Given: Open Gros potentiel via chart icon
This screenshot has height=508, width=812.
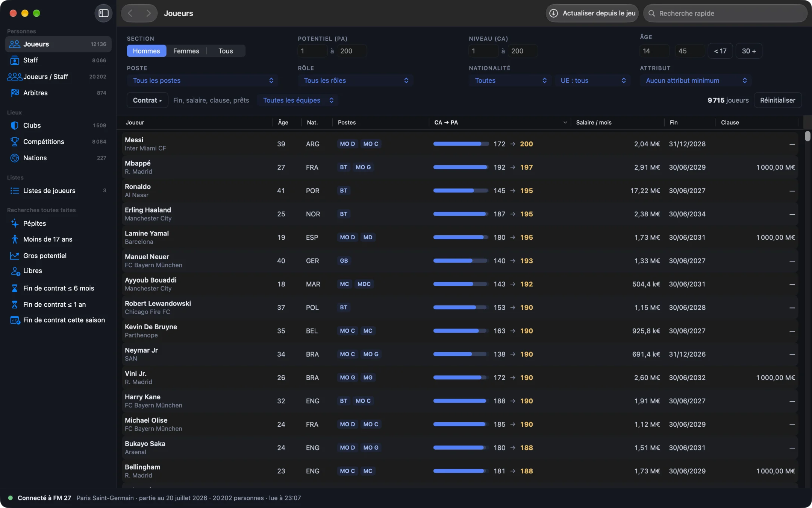Looking at the screenshot, I should point(14,256).
